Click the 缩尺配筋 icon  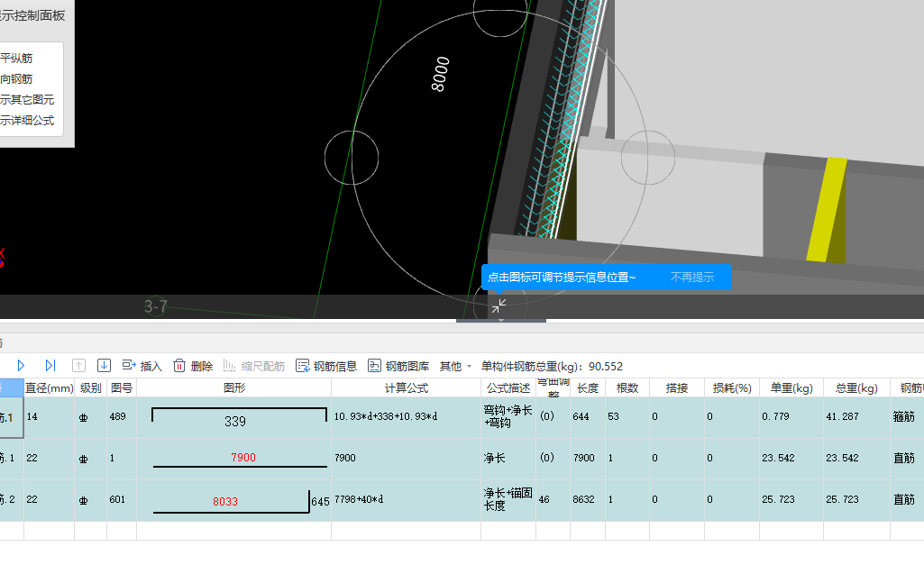(229, 366)
